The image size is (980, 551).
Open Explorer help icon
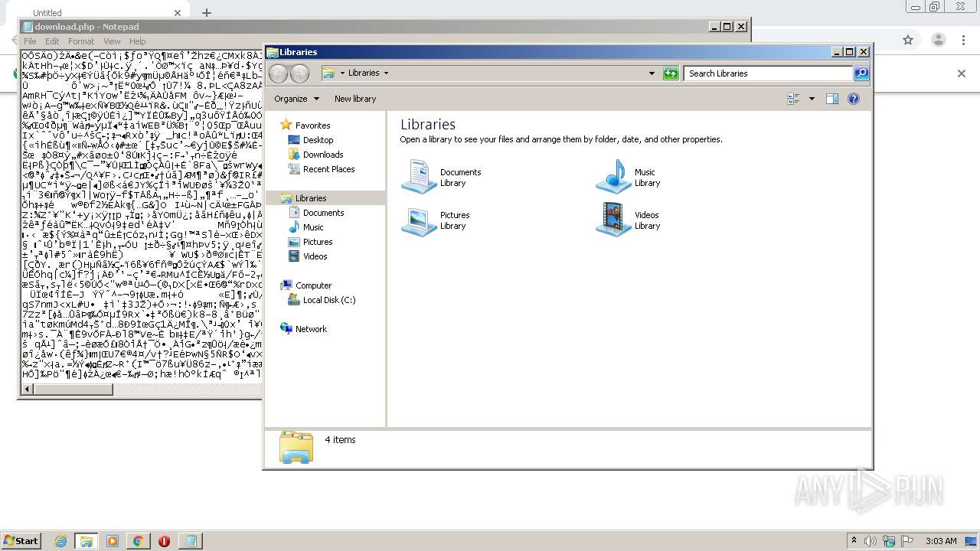tap(854, 99)
